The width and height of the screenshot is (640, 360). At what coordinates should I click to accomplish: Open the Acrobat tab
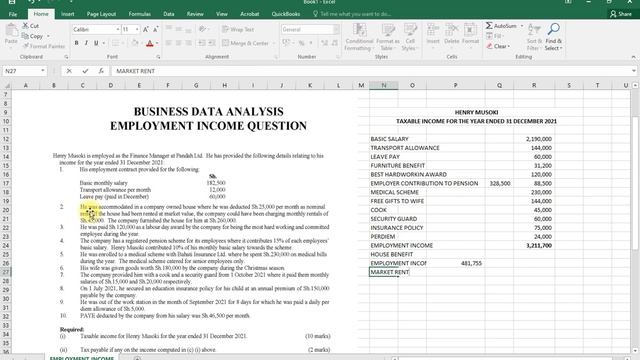(249, 14)
